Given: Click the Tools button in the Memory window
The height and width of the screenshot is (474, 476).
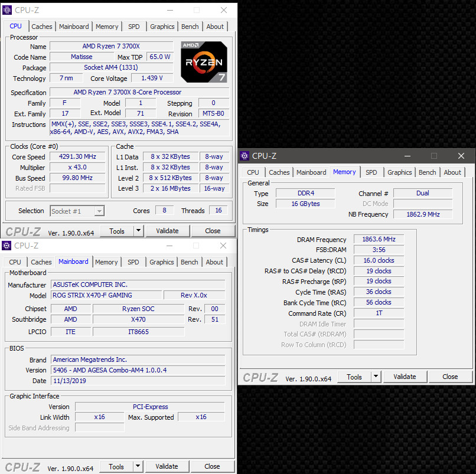Looking at the screenshot, I should tap(354, 377).
